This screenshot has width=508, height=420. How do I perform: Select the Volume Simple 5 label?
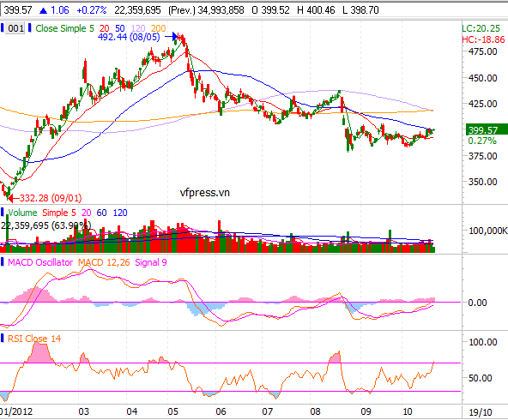pos(42,213)
